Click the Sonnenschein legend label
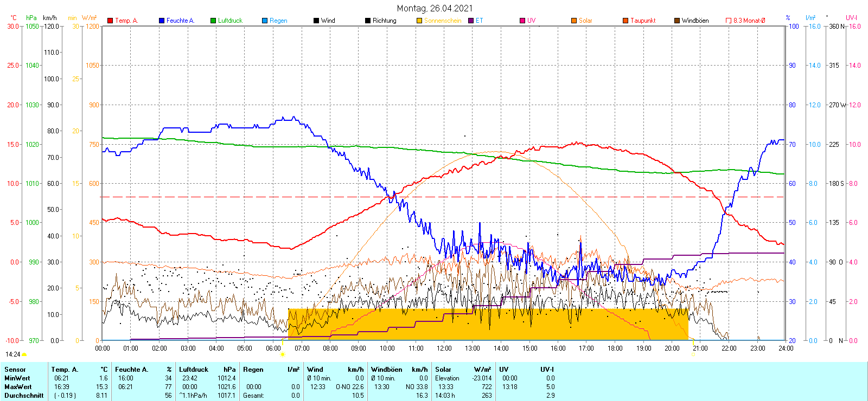The height and width of the screenshot is (401, 868). pos(443,21)
